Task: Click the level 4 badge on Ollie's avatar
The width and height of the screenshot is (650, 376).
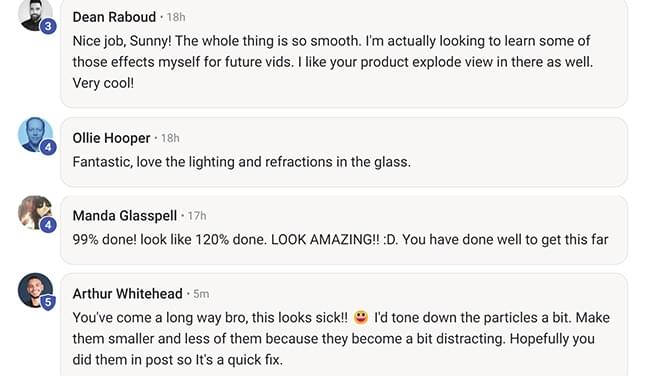Action: [48, 147]
